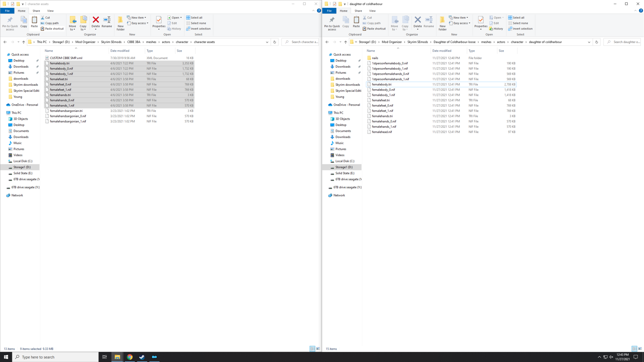Open New item dropdown in right window
The height and width of the screenshot is (362, 644).
pos(459,18)
